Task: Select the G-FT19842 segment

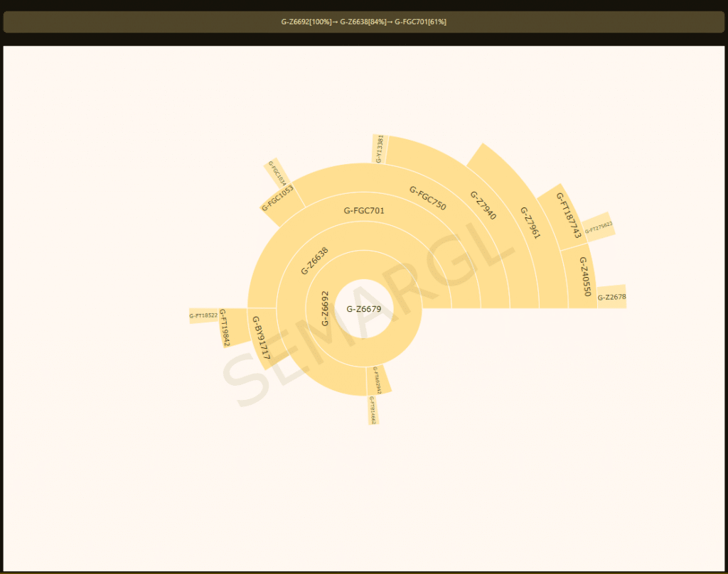Action: (225, 327)
